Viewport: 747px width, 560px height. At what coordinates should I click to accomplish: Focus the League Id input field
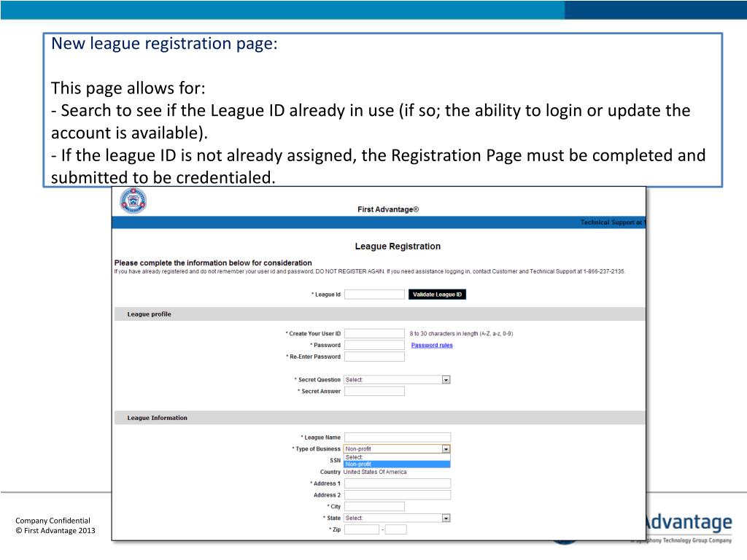pyautogui.click(x=374, y=295)
